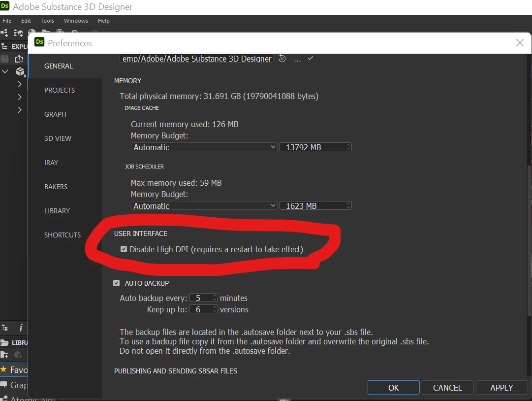The height and width of the screenshot is (401, 532).
Task: Expand first child chevron under package
Action: tap(20, 84)
